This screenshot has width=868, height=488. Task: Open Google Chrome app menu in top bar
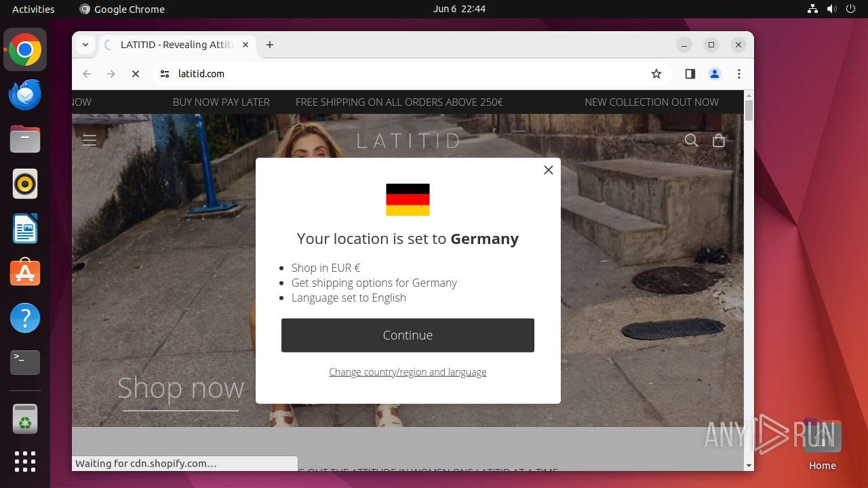click(x=122, y=9)
